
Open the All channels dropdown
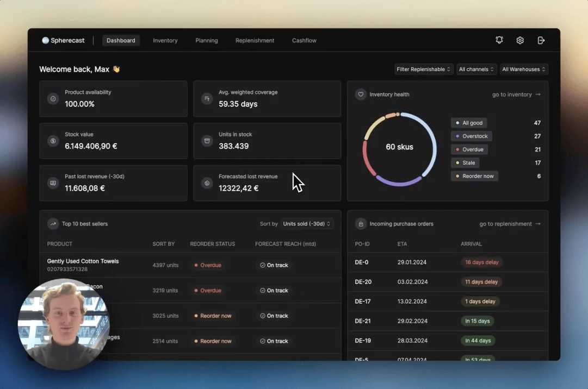(476, 70)
